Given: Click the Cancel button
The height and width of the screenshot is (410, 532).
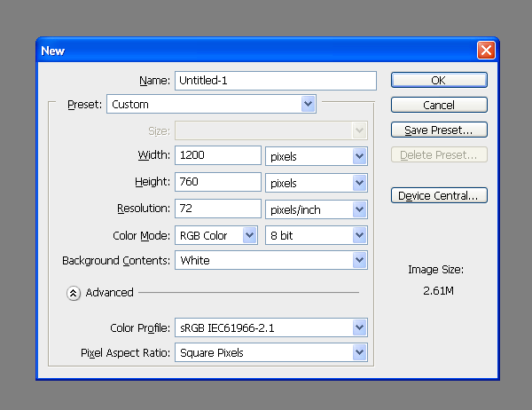Looking at the screenshot, I should tap(439, 105).
